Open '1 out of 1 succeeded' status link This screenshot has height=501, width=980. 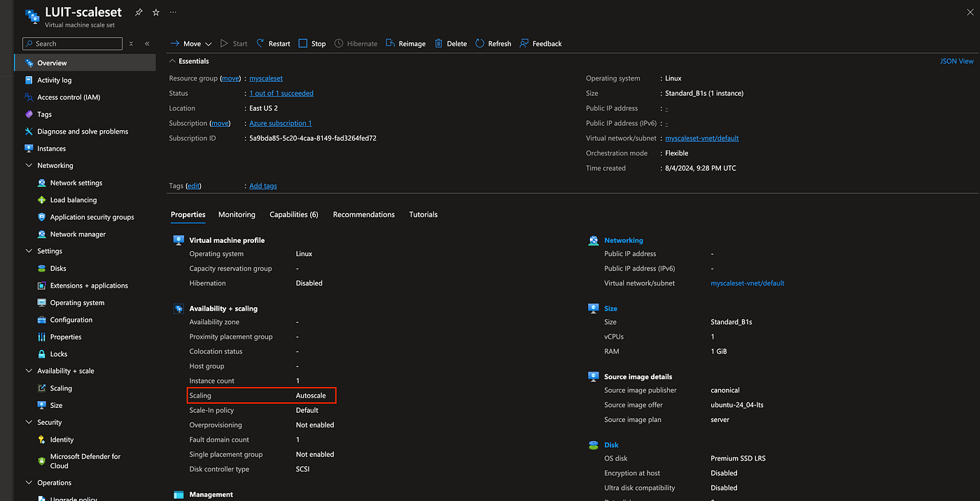click(x=281, y=93)
